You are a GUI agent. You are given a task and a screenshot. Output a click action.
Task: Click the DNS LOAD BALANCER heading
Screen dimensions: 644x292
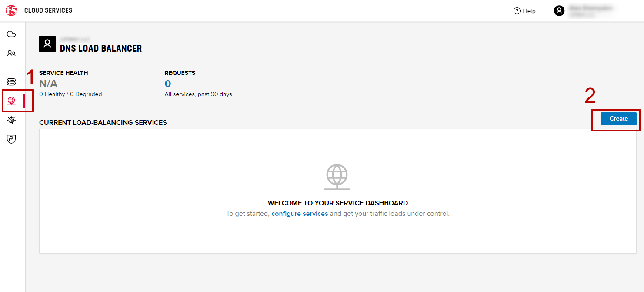tap(101, 48)
